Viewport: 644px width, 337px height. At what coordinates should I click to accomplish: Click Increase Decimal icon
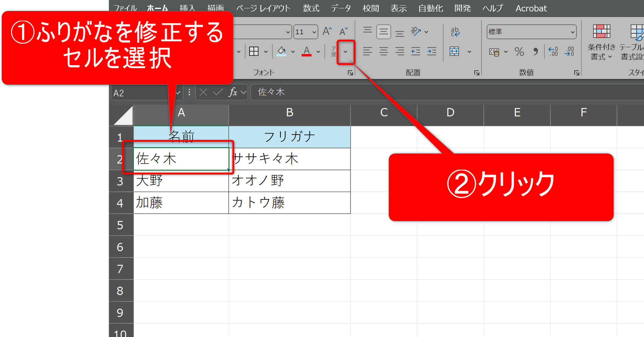pos(553,51)
